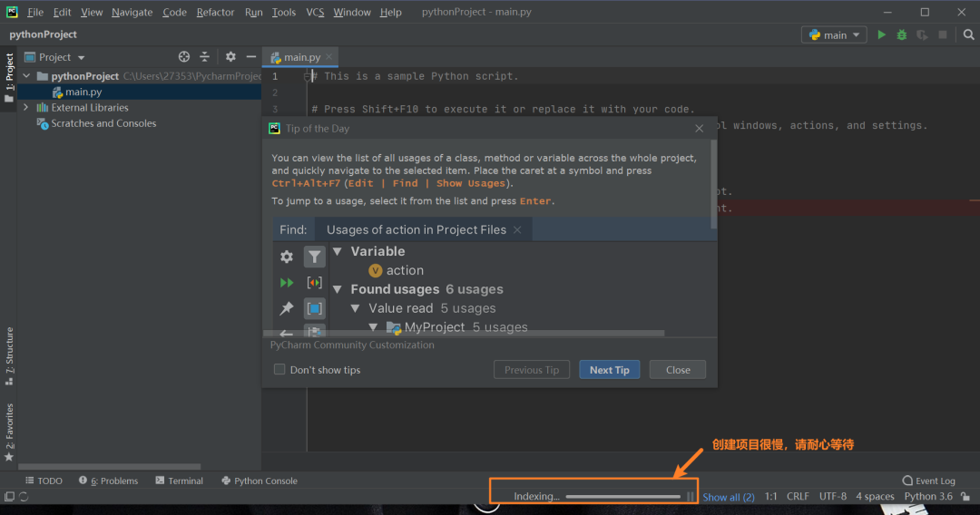Open the File menu

pos(35,12)
